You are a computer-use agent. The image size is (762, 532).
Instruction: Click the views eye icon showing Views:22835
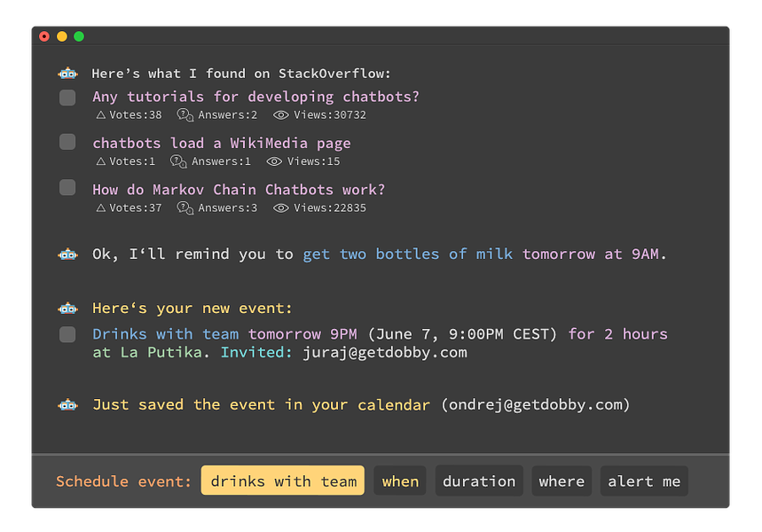click(281, 208)
